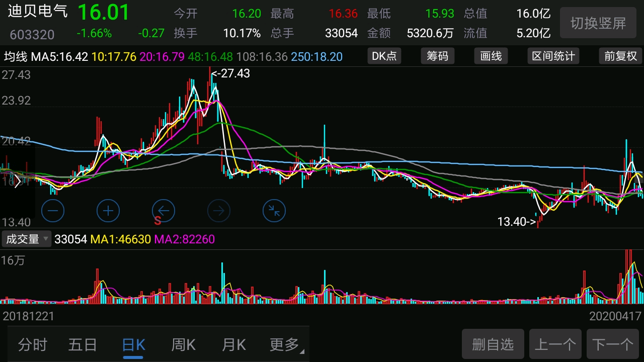Tap the 删自选 button
This screenshot has height=362, width=644.
[x=493, y=344]
